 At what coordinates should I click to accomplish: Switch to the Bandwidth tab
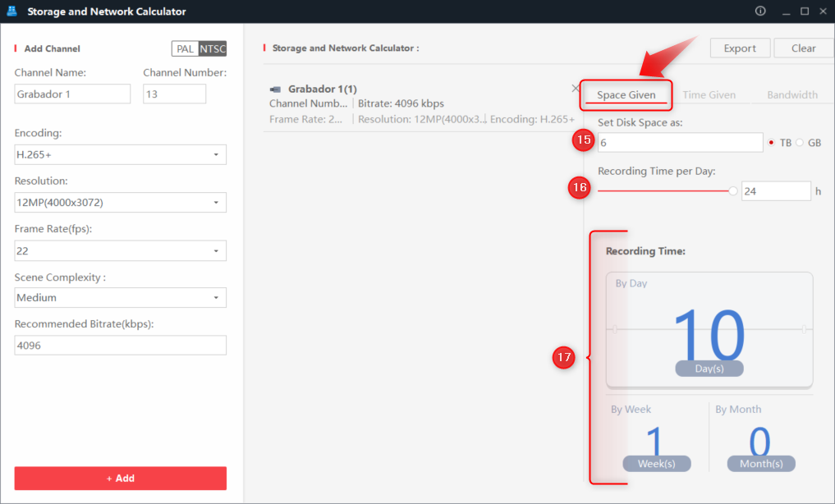pyautogui.click(x=791, y=94)
